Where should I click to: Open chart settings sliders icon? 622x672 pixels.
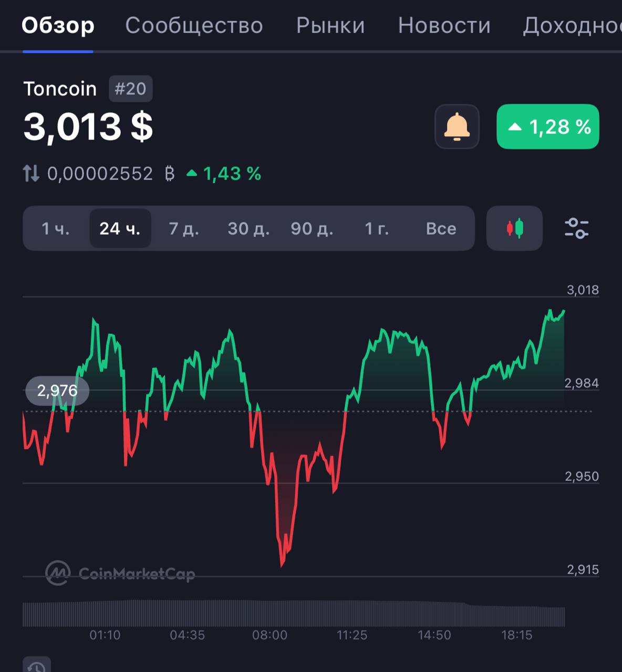[x=576, y=228]
